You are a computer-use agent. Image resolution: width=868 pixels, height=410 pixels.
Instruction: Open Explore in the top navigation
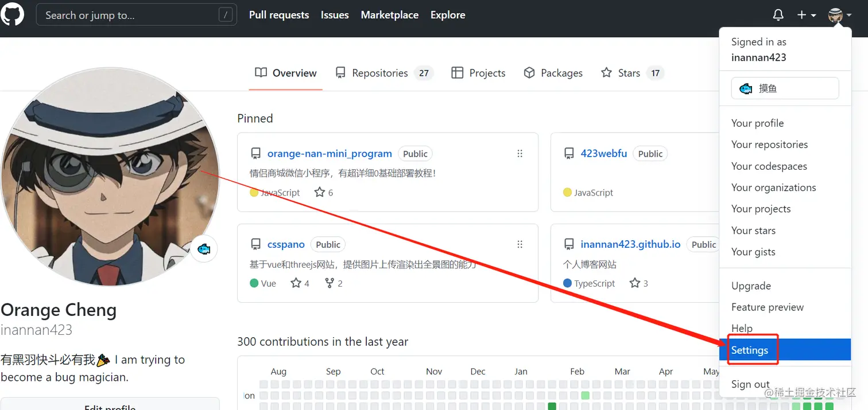pyautogui.click(x=448, y=15)
